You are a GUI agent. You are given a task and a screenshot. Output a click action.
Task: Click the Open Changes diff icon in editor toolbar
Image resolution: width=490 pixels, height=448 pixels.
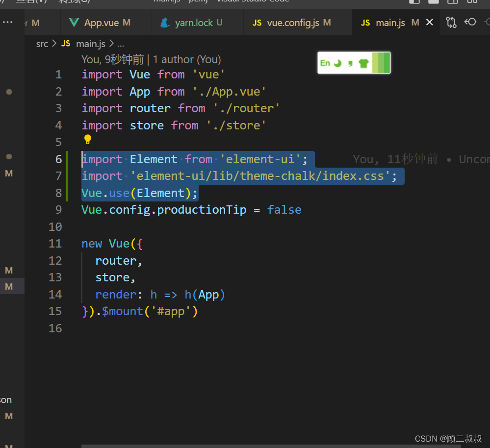pos(451,22)
